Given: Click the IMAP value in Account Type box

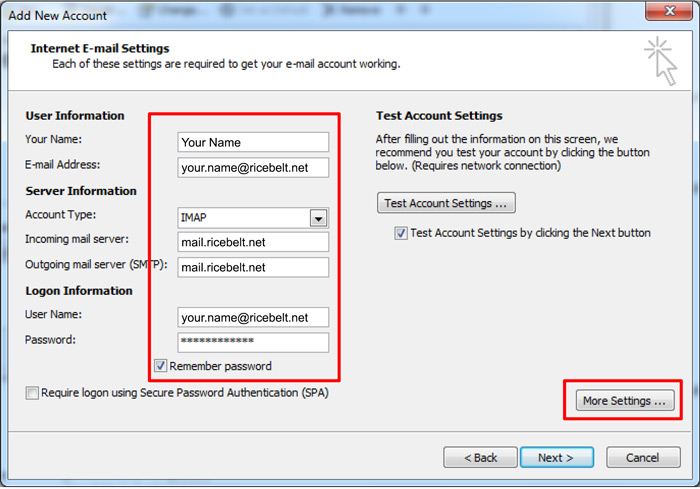Looking at the screenshot, I should 242,218.
